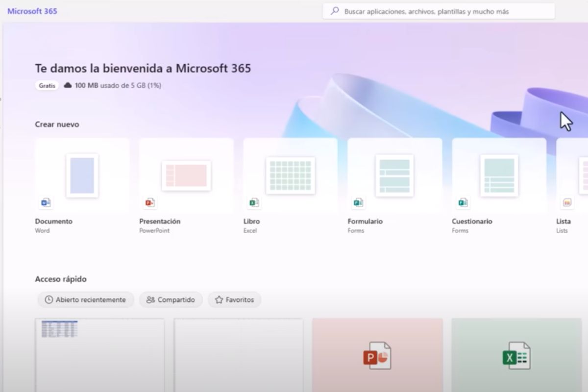The height and width of the screenshot is (392, 588).
Task: Click the Acceso rápido heading
Action: [x=61, y=279]
